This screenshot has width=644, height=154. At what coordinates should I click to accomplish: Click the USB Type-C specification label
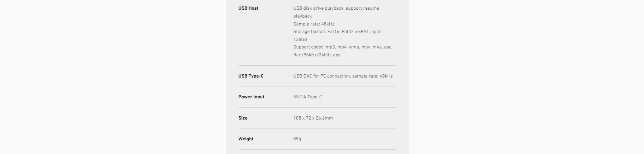tap(251, 76)
